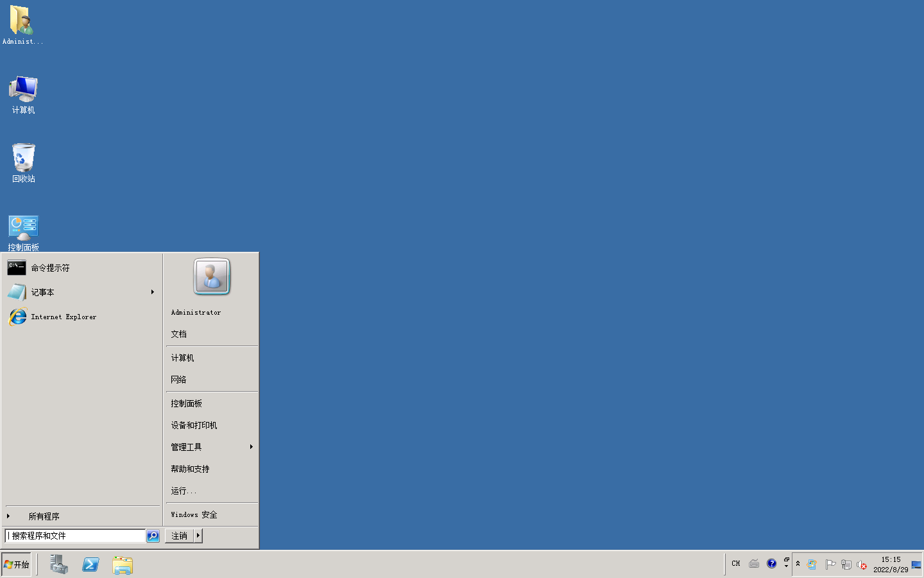Click the muted speaker icon in the tray
Screen dimensions: 924x578
tap(862, 565)
